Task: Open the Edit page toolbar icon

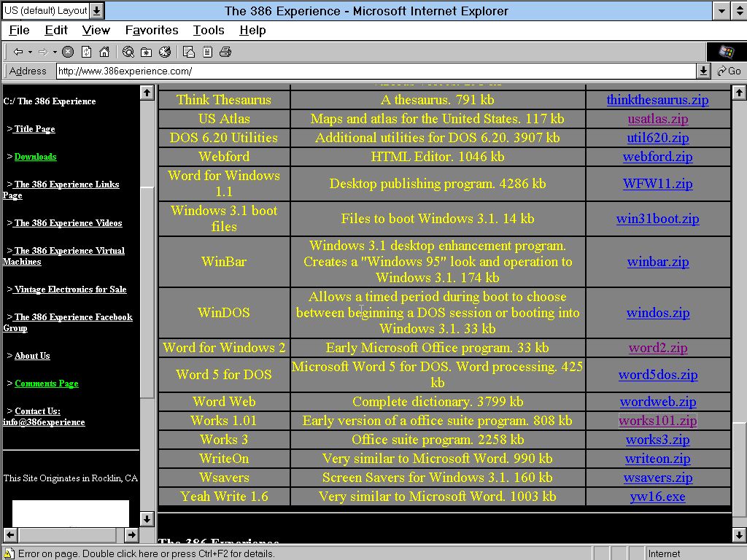Action: pyautogui.click(x=207, y=52)
